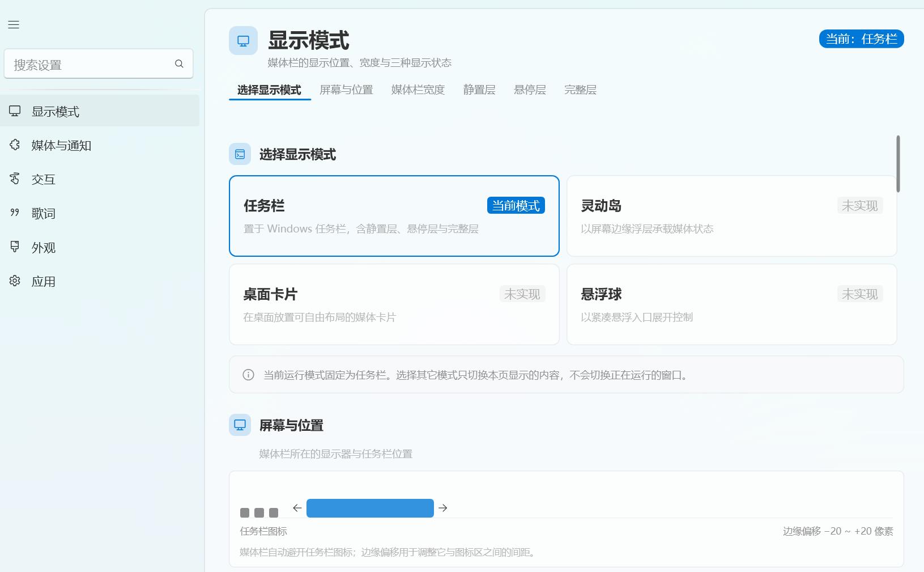The width and height of the screenshot is (924, 572).
Task: Click the large 显示模式 page header icon
Action: [x=243, y=41]
